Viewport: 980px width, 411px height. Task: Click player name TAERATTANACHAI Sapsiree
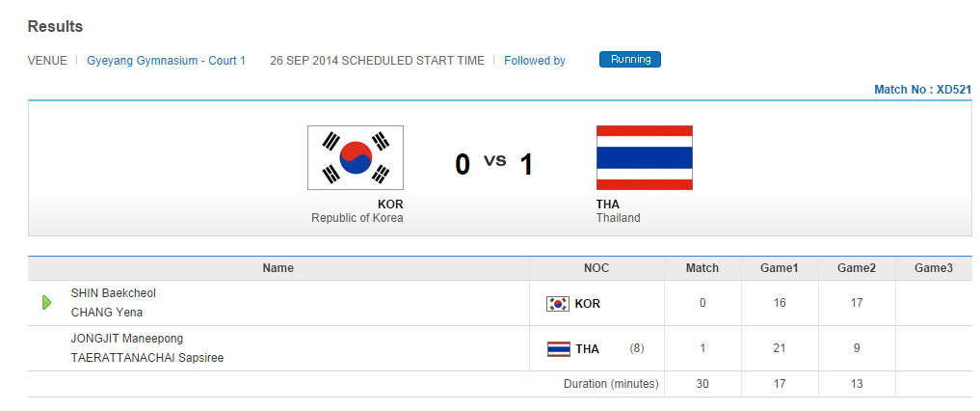[x=146, y=358]
